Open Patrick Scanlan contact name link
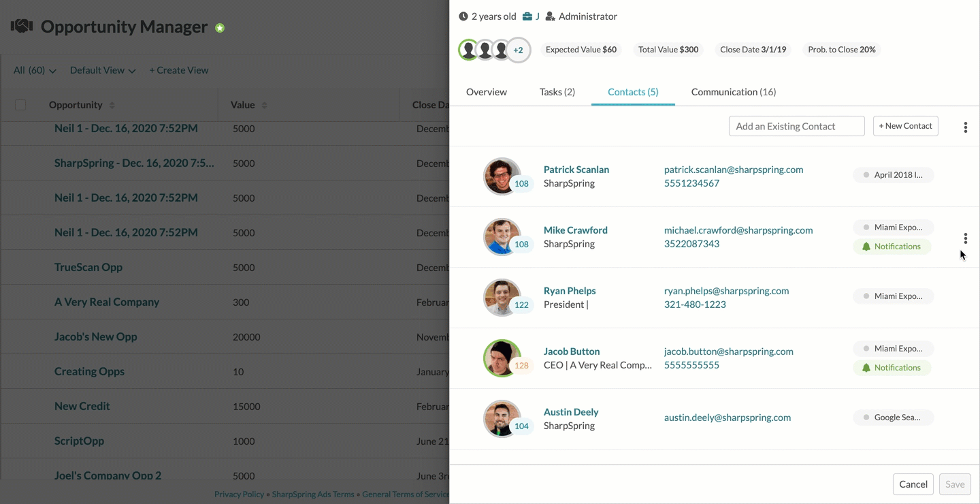 [576, 170]
